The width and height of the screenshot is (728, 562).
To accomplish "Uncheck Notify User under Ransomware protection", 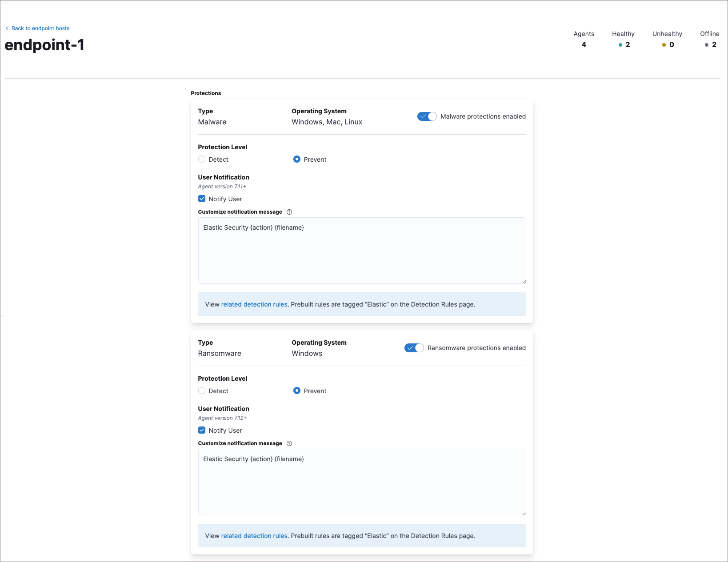I will 202,430.
